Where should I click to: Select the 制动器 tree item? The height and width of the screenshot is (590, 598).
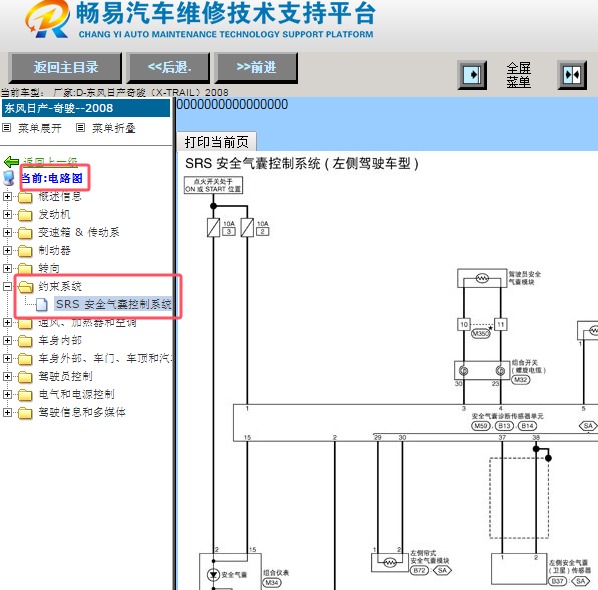pos(54,250)
